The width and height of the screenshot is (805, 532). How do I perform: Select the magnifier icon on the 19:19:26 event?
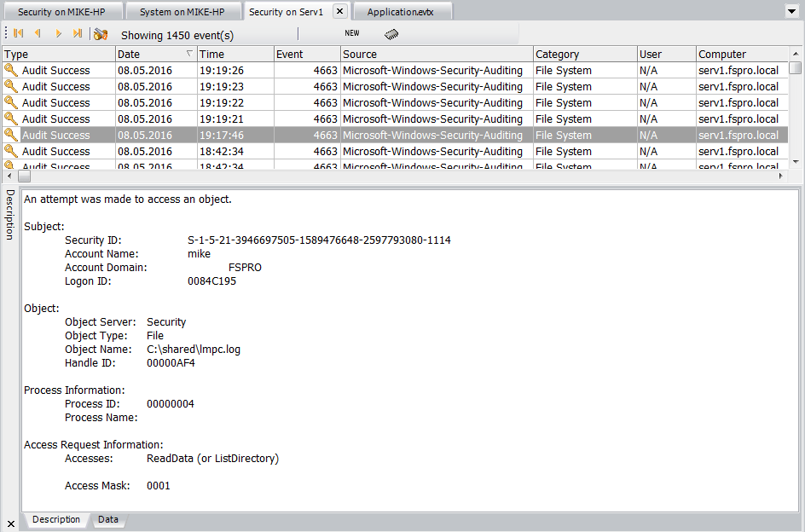point(10,70)
